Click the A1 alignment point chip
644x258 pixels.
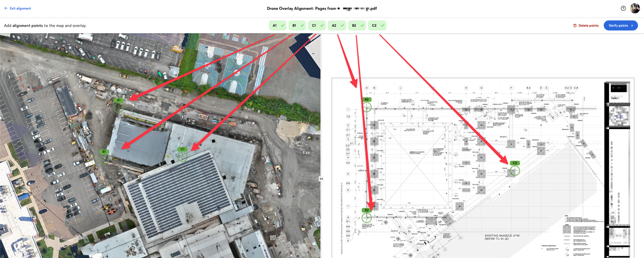coord(278,25)
